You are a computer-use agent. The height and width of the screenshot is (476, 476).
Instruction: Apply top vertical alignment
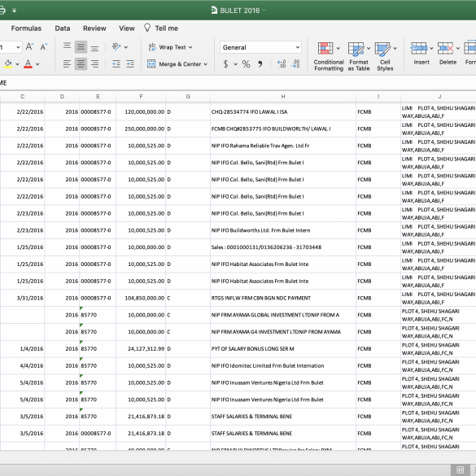(67, 46)
